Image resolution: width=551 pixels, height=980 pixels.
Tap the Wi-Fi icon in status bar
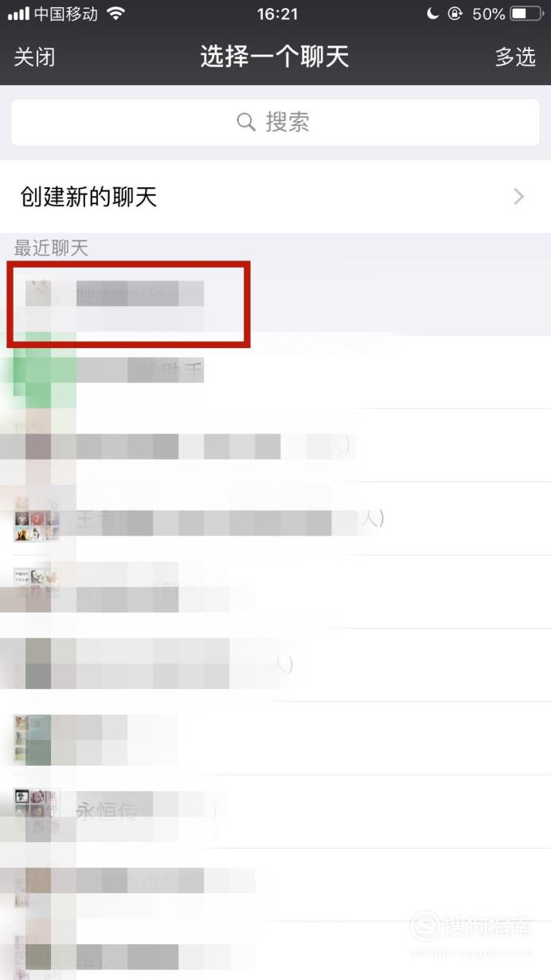click(x=116, y=14)
